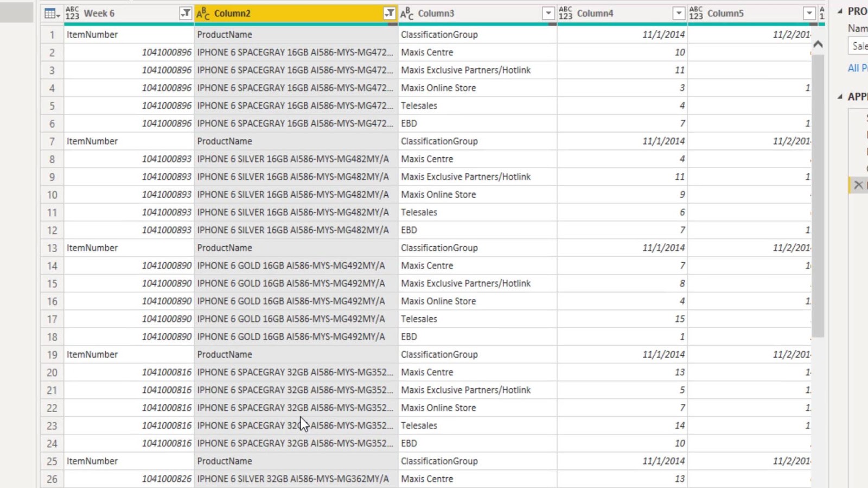The width and height of the screenshot is (868, 488).
Task: Open the Column3 filter dropdown arrow
Action: (x=548, y=14)
